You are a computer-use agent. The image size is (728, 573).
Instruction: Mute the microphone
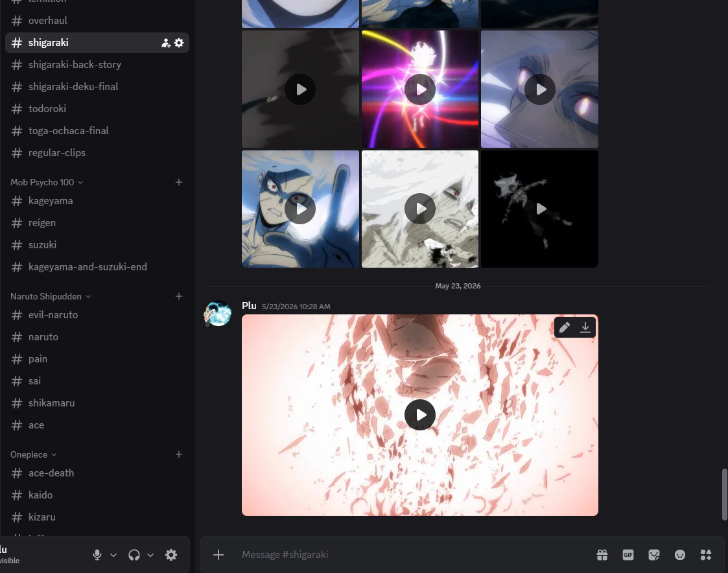coord(97,555)
